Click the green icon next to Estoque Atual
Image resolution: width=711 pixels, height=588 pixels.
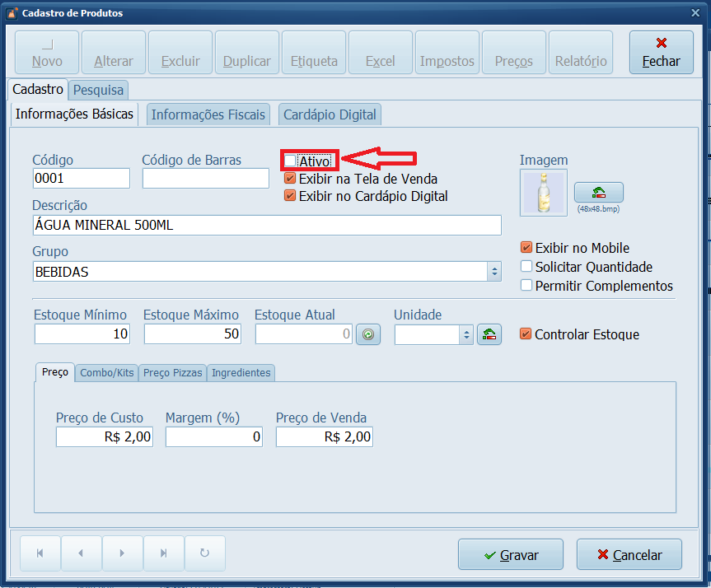click(x=367, y=334)
